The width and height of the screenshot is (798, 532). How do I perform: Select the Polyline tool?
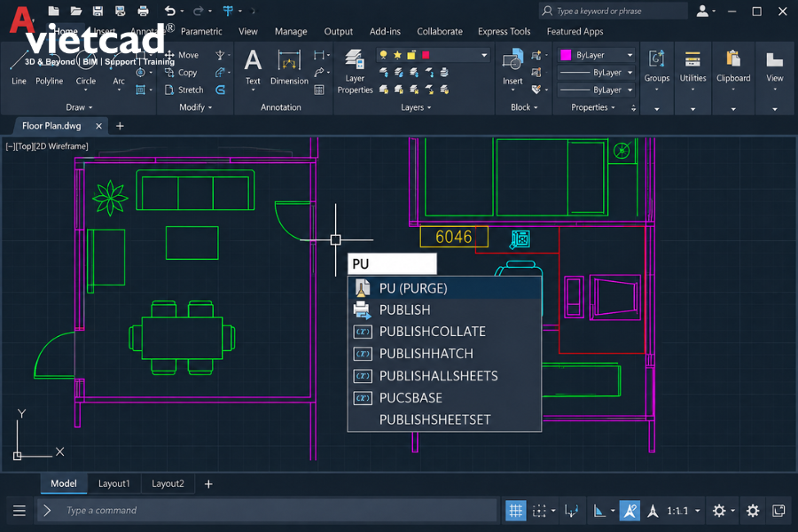[50, 69]
